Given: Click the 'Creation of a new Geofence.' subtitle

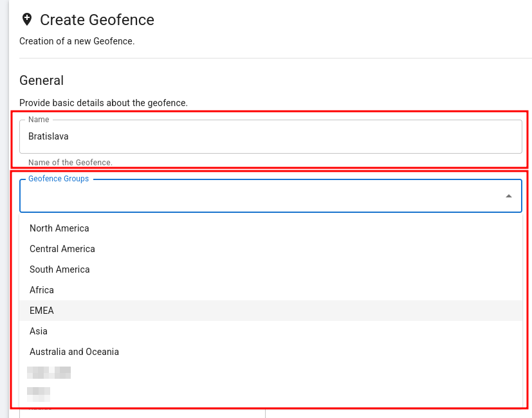Looking at the screenshot, I should 77,41.
